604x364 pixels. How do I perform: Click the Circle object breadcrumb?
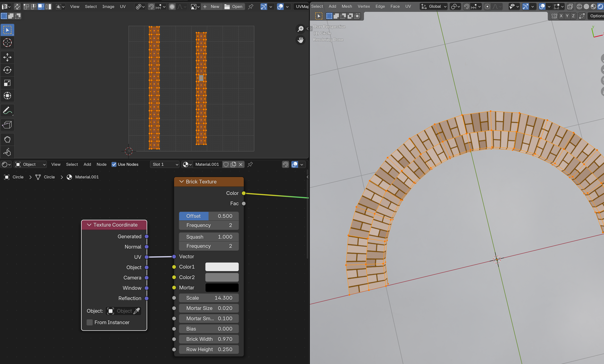tap(14, 177)
